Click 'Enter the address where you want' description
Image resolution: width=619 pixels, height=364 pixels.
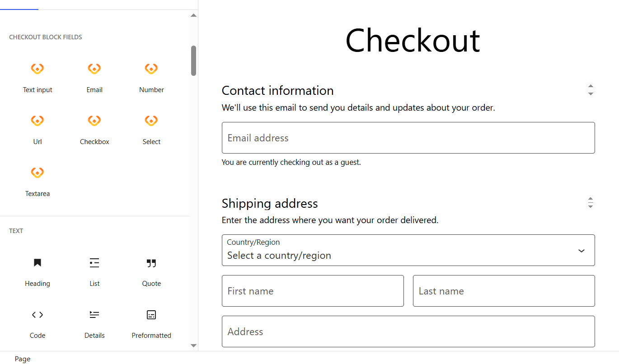330,220
